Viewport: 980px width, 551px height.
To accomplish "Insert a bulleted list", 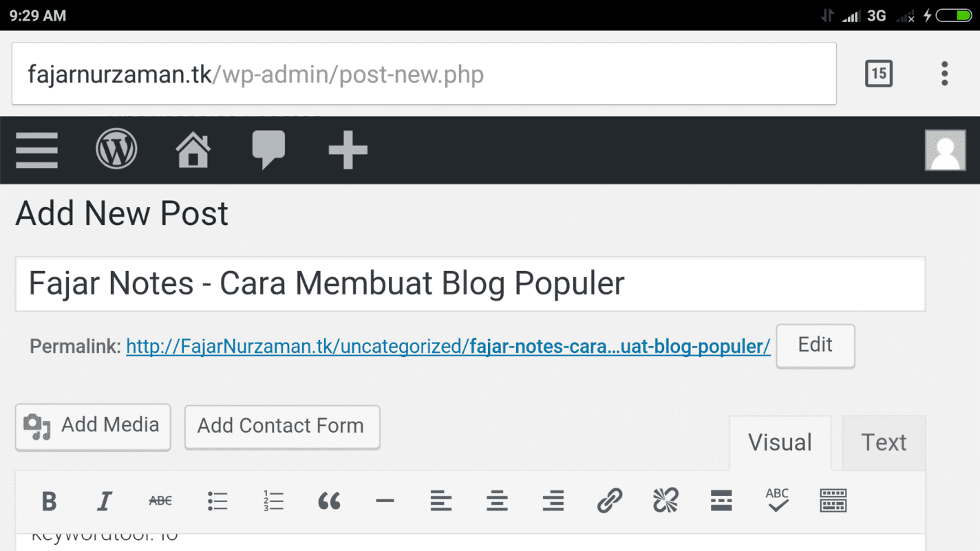I will pyautogui.click(x=217, y=501).
